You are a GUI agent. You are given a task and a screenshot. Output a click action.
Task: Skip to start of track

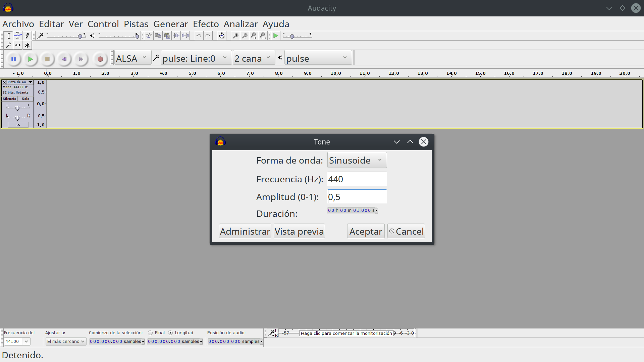pos(64,59)
